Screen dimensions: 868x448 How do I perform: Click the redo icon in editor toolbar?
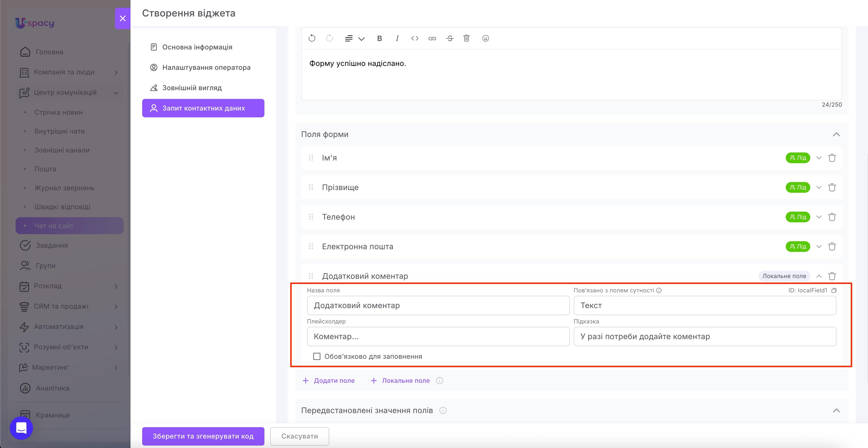coord(329,38)
